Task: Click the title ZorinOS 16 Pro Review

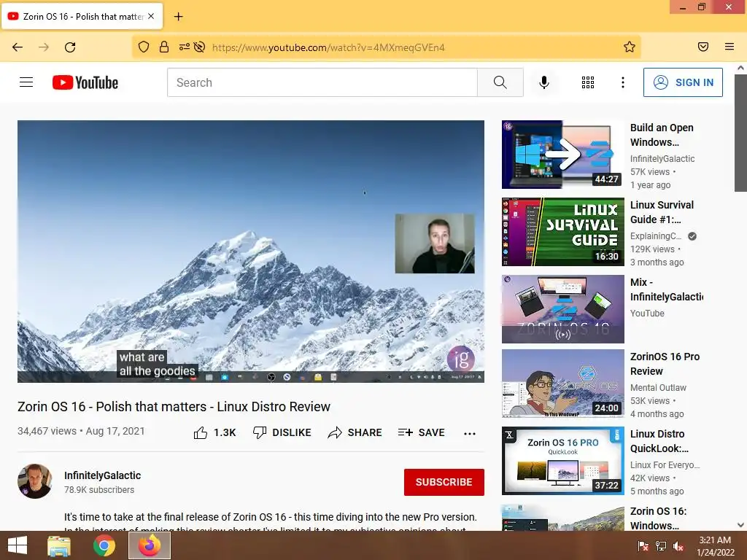Action: pos(665,364)
